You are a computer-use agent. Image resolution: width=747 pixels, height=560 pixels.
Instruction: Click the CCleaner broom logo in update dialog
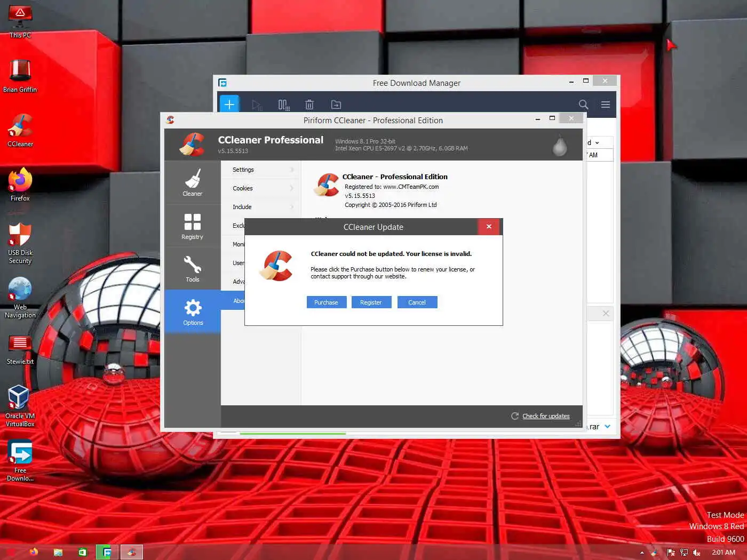point(276,266)
